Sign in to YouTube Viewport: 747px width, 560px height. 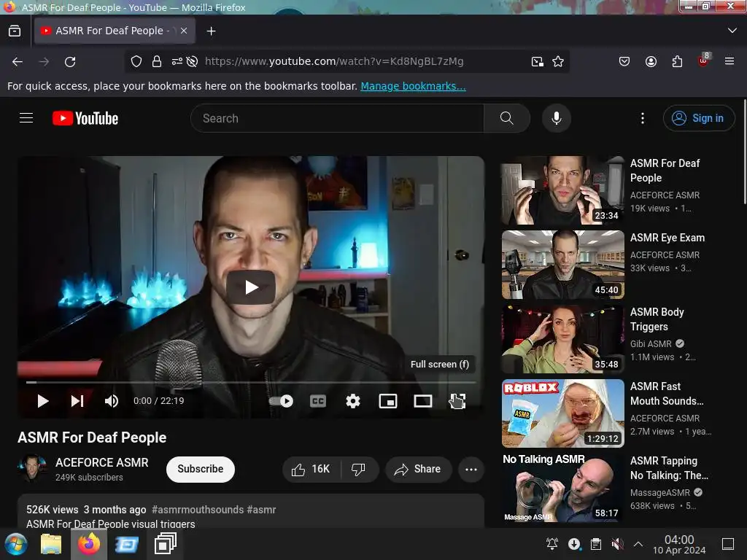tap(699, 118)
